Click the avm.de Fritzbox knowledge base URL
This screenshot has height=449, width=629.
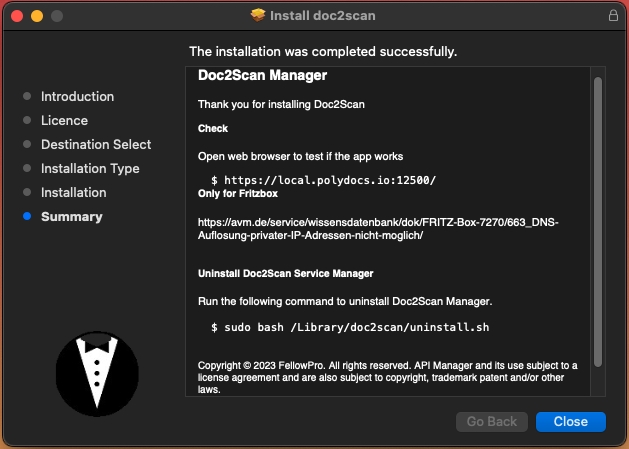(x=378, y=228)
